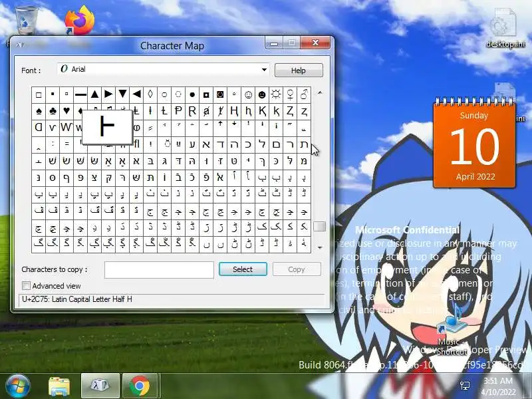Open the network tray icon
Image resolution: width=532 pixels, height=399 pixels.
click(x=465, y=386)
